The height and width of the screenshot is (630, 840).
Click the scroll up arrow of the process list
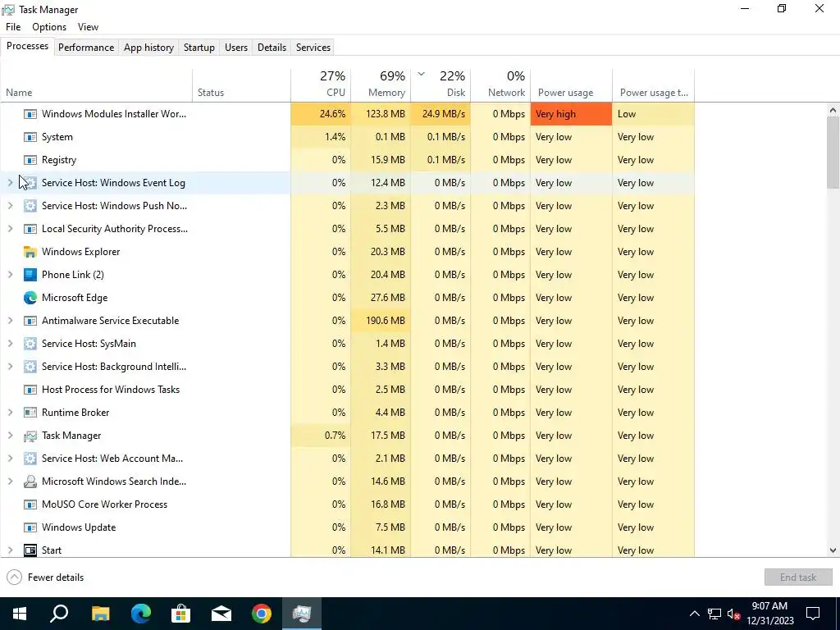[x=833, y=111]
